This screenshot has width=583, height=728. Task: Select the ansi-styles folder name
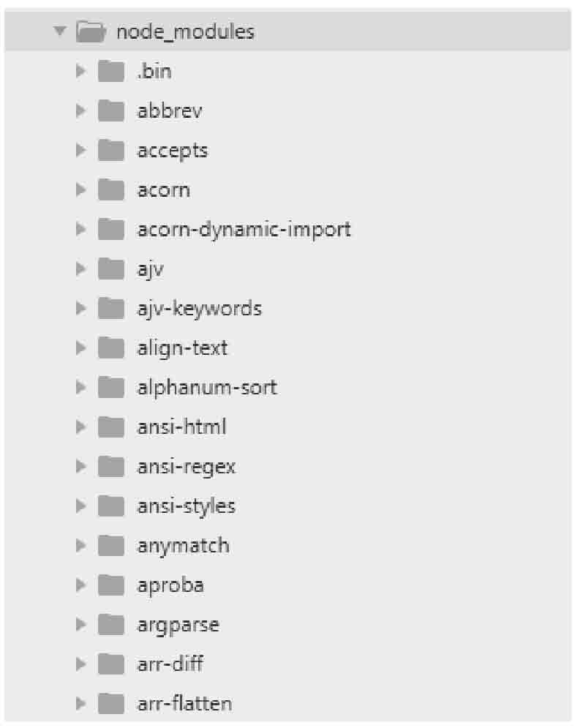pyautogui.click(x=186, y=506)
